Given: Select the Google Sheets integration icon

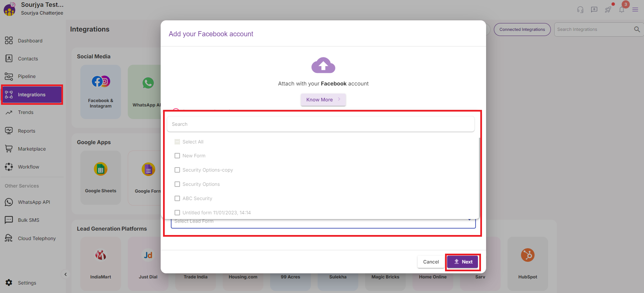Looking at the screenshot, I should point(101,169).
